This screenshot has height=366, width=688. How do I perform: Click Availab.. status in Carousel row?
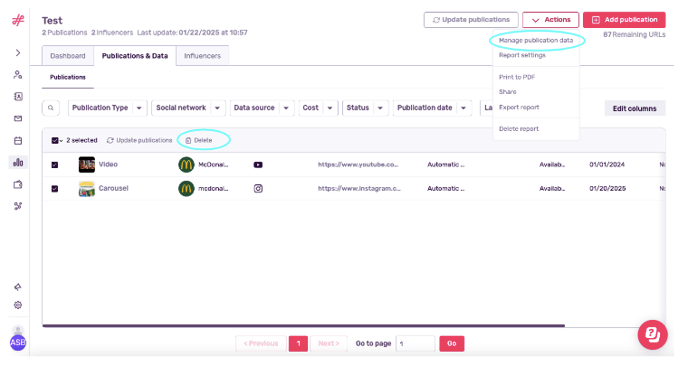(552, 189)
